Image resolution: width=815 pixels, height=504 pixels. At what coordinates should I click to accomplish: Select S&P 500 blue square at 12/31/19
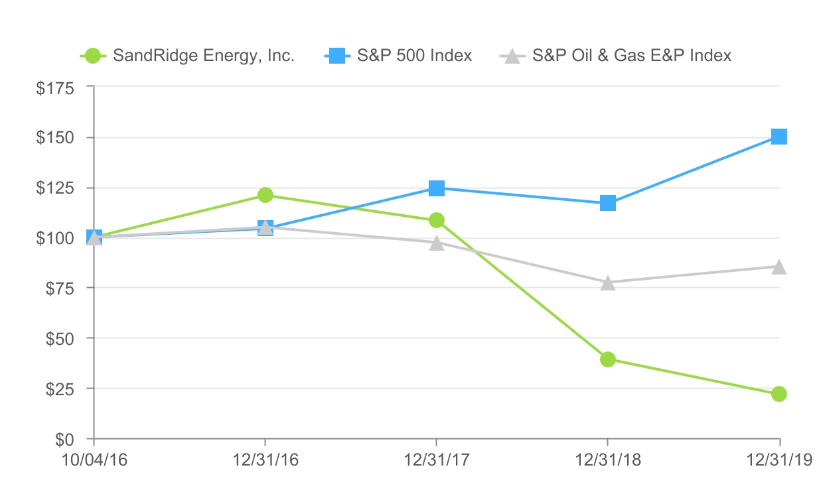click(779, 137)
